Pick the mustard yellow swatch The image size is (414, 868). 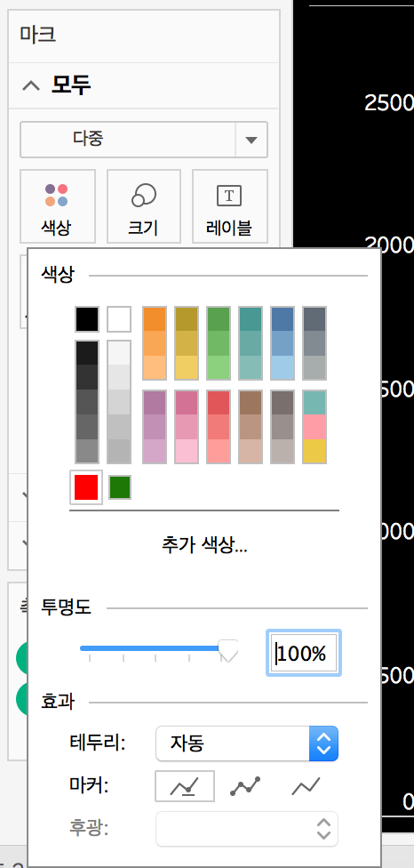[314, 451]
